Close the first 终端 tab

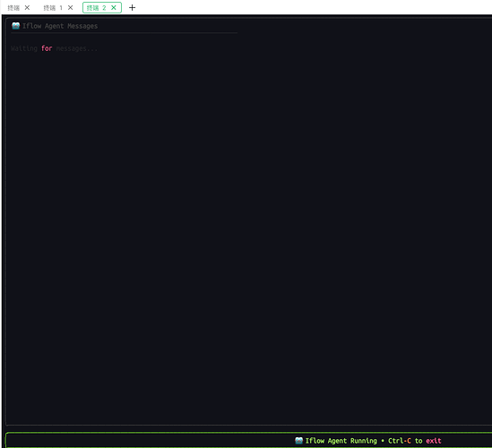tap(27, 7)
